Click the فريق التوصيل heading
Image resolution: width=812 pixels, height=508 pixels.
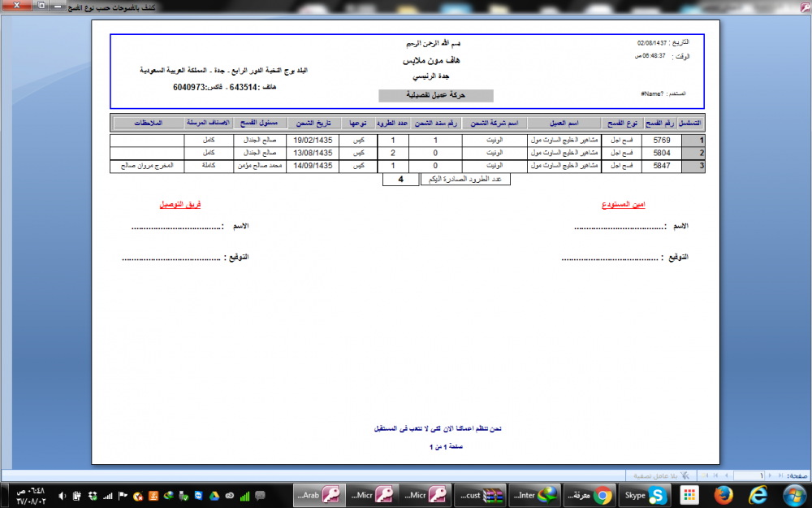pyautogui.click(x=180, y=205)
